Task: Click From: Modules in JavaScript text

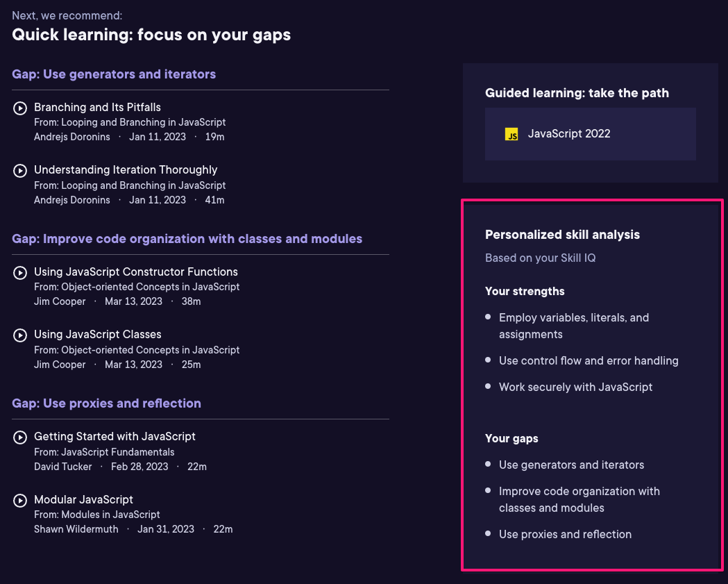Action: 96,515
